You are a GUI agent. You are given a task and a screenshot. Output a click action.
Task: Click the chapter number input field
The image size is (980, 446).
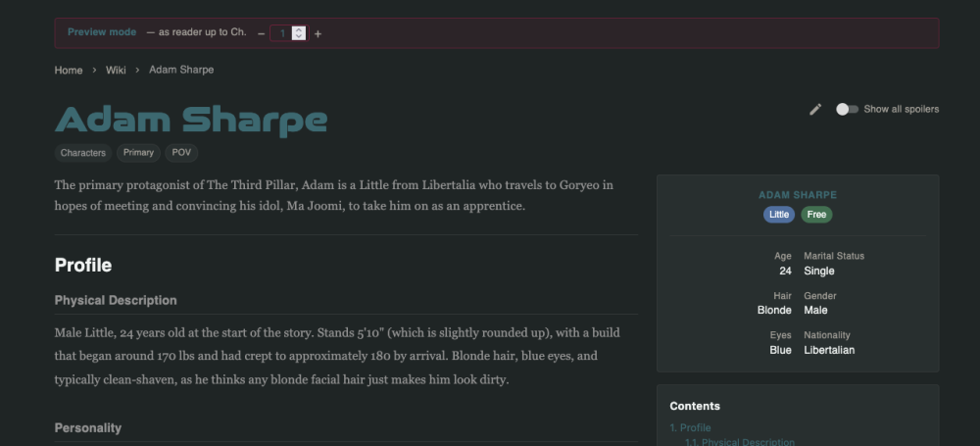(289, 33)
